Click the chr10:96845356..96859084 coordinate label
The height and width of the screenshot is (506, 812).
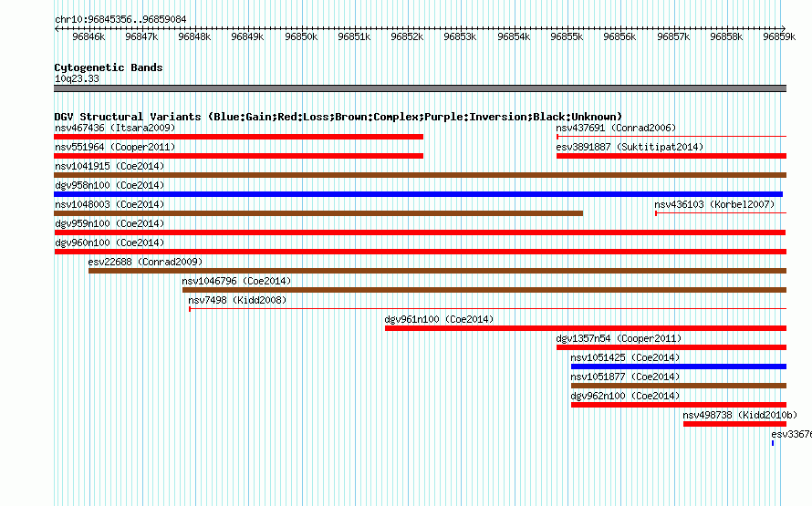point(120,19)
